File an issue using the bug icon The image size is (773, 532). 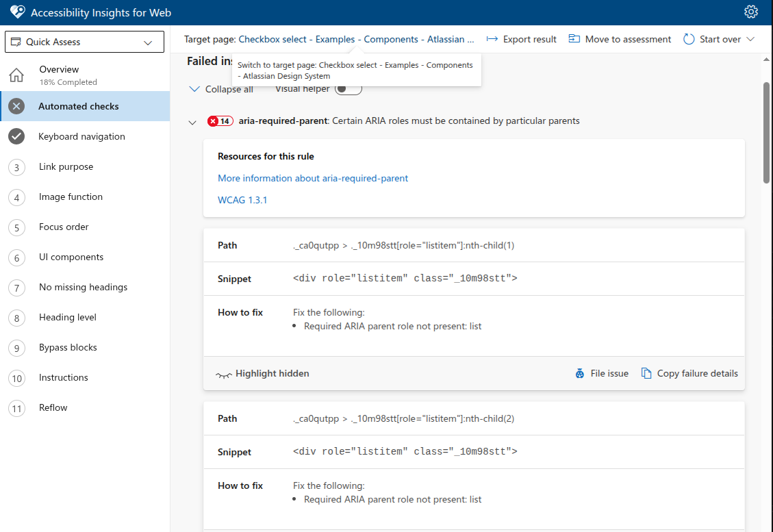point(579,373)
